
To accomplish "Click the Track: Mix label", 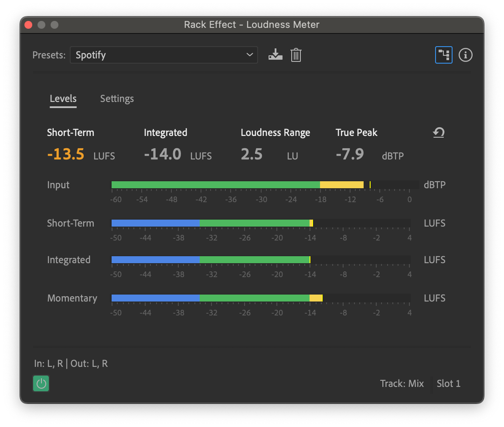I will (402, 384).
